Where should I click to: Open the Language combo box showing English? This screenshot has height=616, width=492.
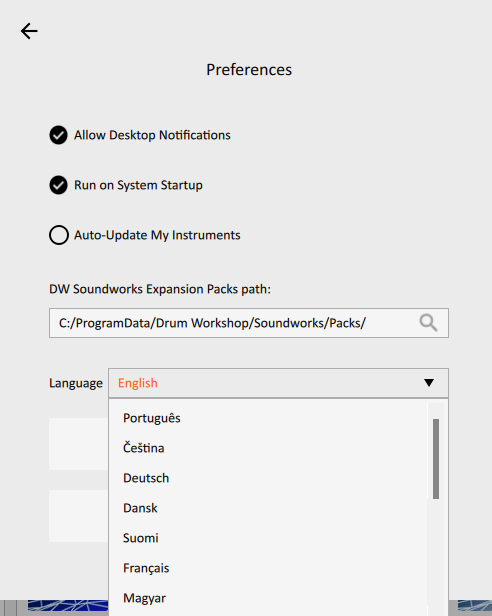(x=278, y=383)
